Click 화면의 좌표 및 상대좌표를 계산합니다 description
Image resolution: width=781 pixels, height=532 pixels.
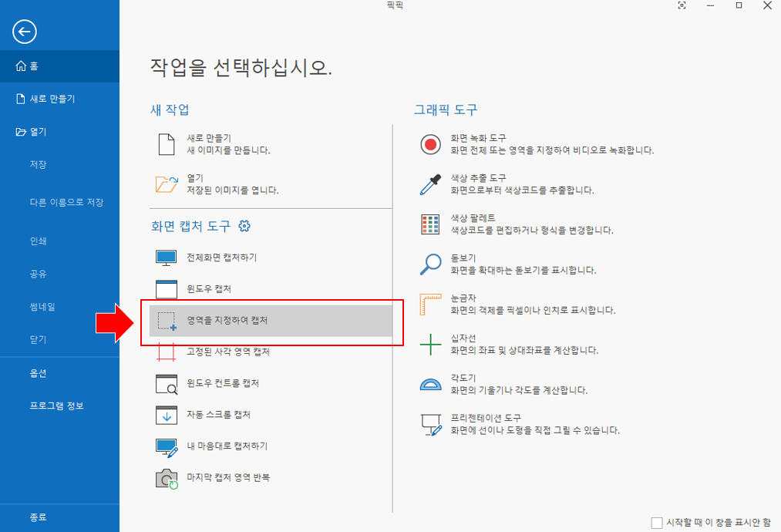[x=524, y=351]
